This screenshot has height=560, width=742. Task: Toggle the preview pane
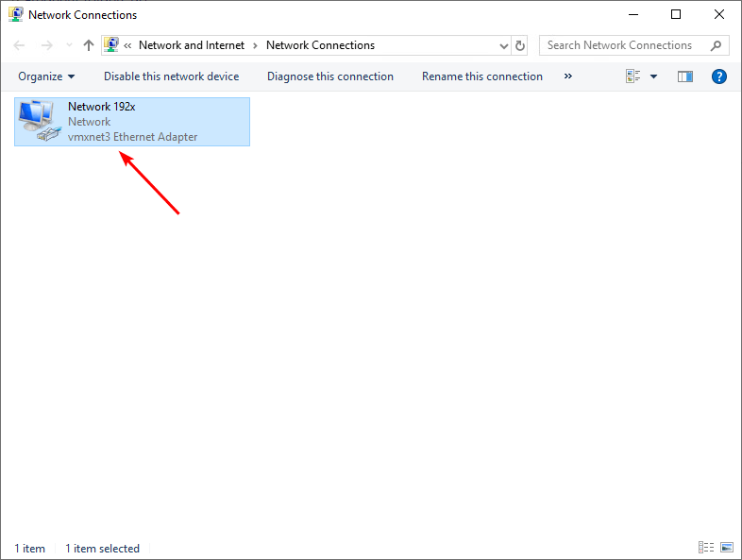685,76
